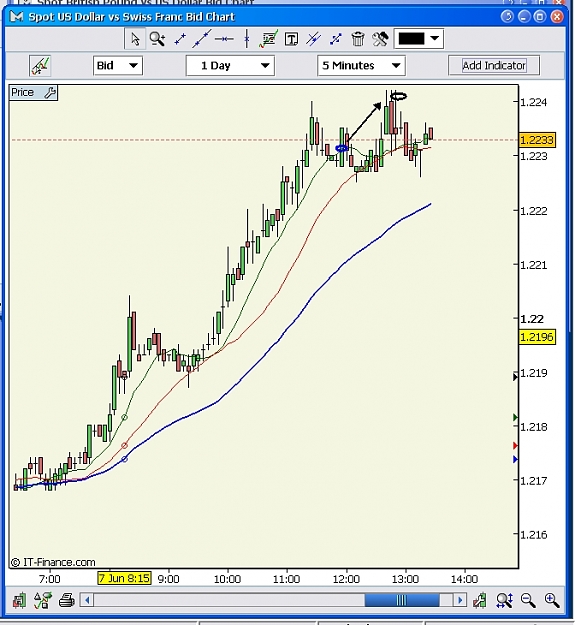This screenshot has width=575, height=625.
Task: Close the Swiss Franc chart window
Action: click(x=557, y=17)
